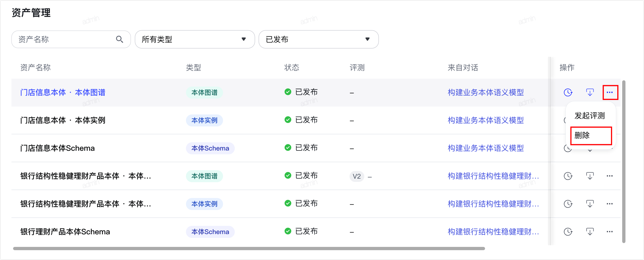This screenshot has width=644, height=260.
Task: Click the 本体Schema tag in the 门店信息本体Schema row
Action: point(210,148)
